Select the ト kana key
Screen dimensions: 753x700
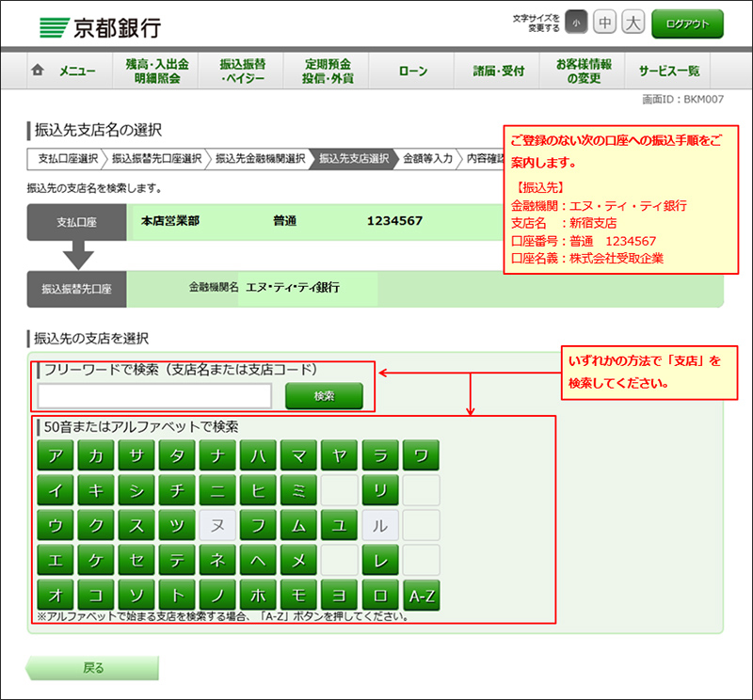coord(177,596)
